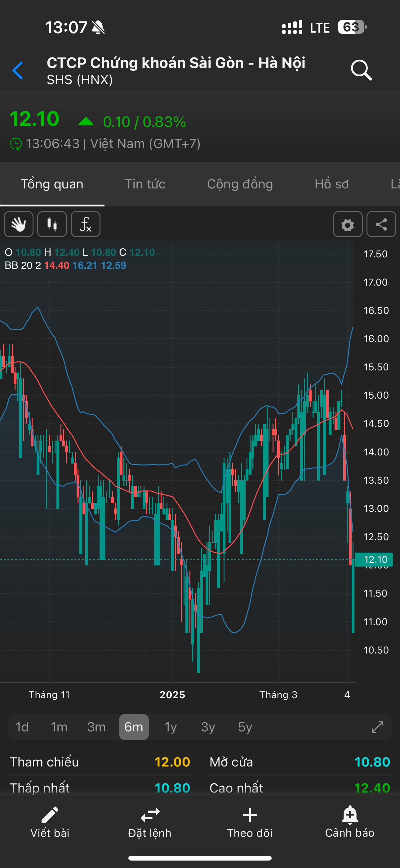Tap the 10.50 price axis label

[376, 650]
